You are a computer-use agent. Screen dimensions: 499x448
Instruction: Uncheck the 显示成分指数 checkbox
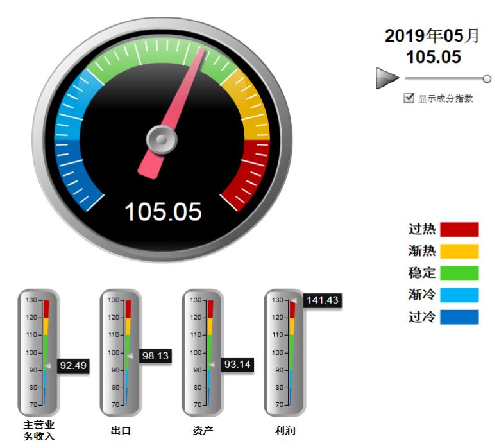(x=409, y=98)
